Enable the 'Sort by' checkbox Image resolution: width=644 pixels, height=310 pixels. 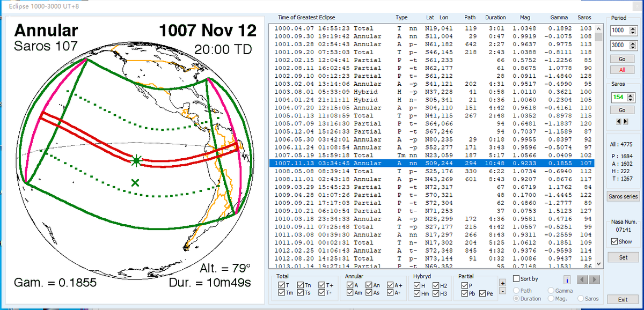coord(516,279)
